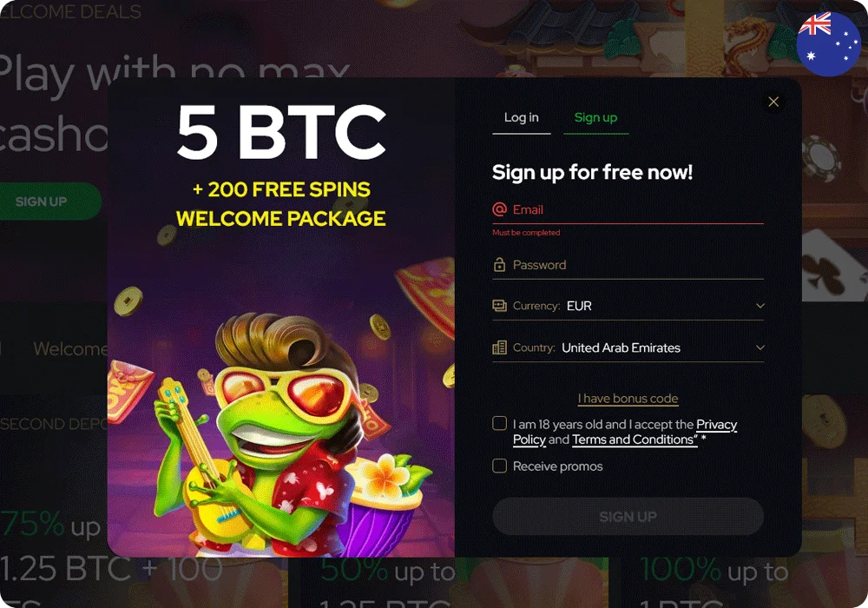Click the currency cash icon
Image resolution: width=868 pixels, height=608 pixels.
[x=499, y=306]
